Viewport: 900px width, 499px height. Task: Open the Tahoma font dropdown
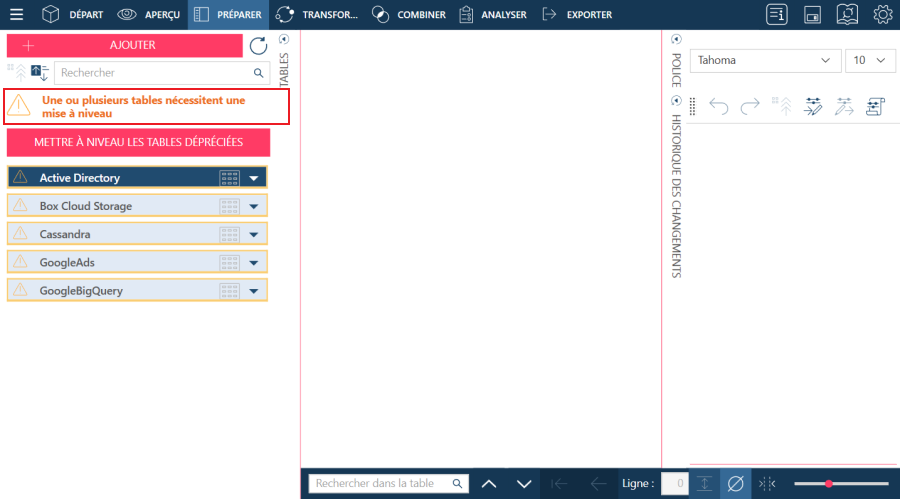[x=765, y=60]
